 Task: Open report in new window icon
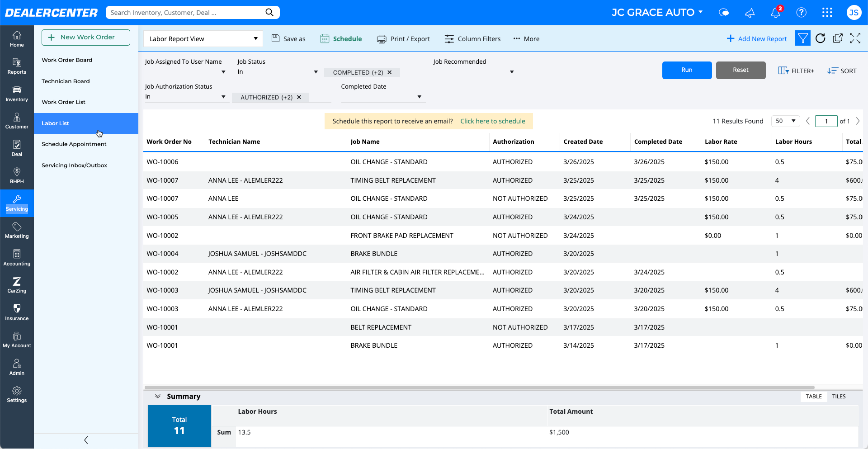(x=838, y=38)
